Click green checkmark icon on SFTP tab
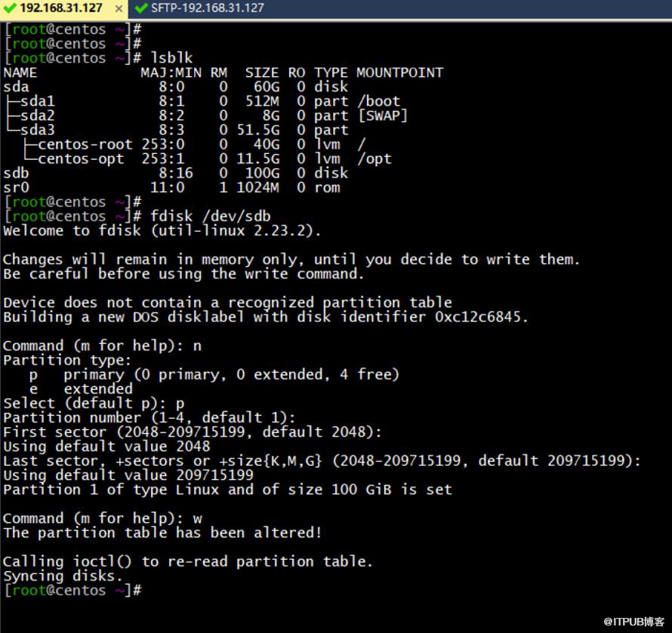The image size is (672, 633). [x=140, y=8]
